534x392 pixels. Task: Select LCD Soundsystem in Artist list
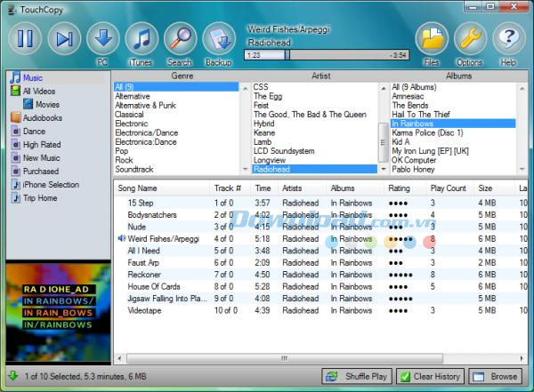coord(285,150)
